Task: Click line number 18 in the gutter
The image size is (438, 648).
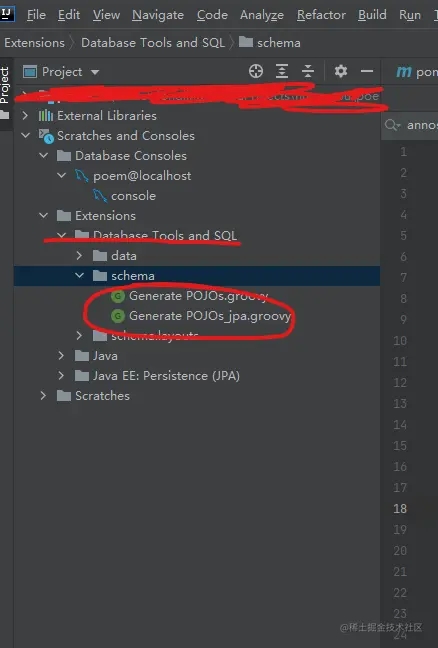Action: point(400,509)
